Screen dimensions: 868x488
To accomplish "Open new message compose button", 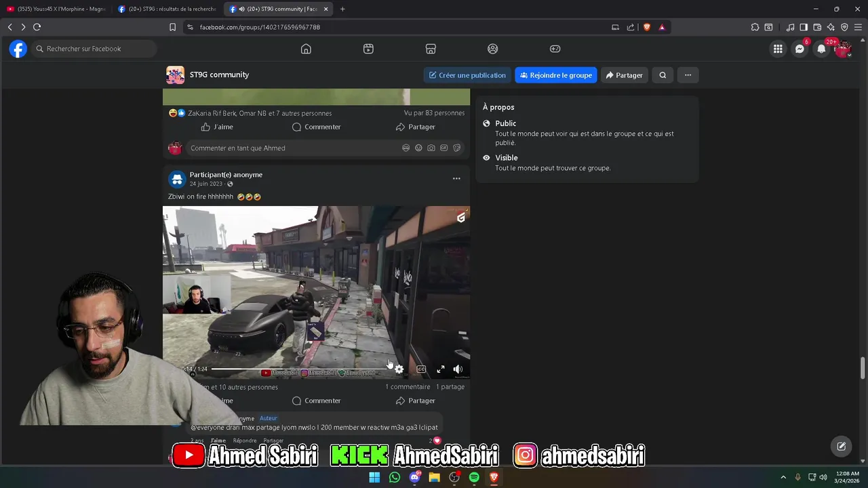I will (841, 446).
